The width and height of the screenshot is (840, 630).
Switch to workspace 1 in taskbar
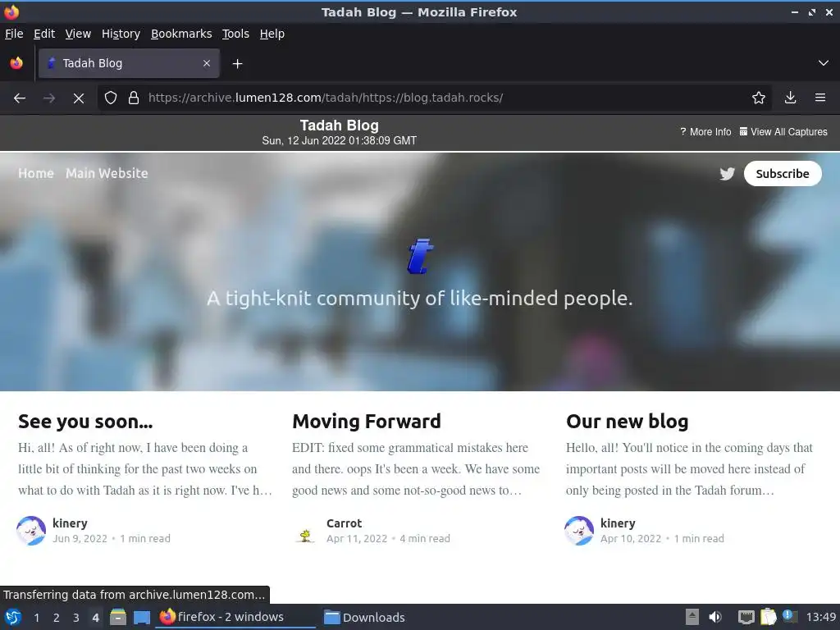(36, 618)
